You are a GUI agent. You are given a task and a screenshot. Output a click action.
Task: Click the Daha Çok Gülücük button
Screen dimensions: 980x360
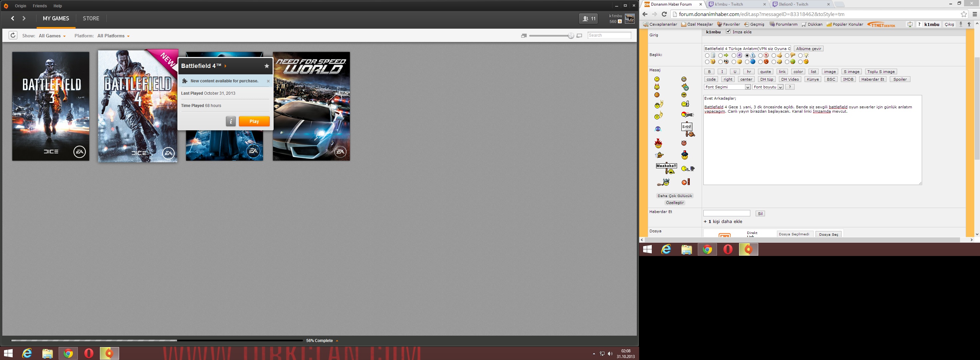(675, 196)
